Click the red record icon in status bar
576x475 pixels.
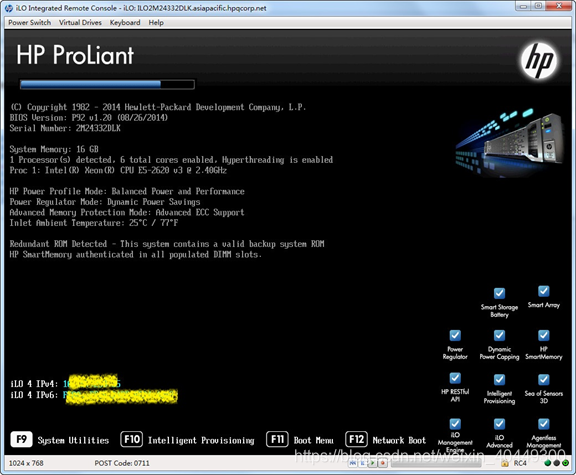tap(383, 463)
